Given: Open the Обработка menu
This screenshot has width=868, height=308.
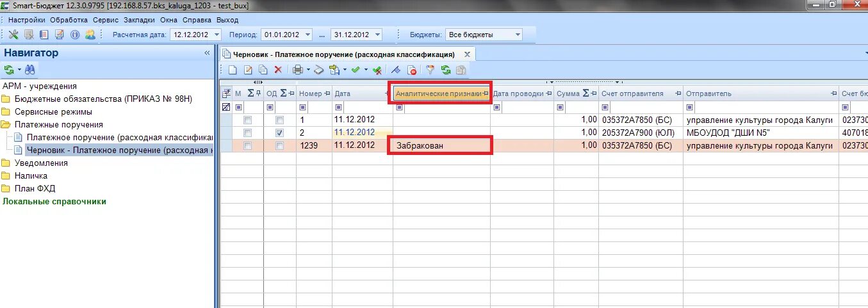Looking at the screenshot, I should tap(69, 20).
